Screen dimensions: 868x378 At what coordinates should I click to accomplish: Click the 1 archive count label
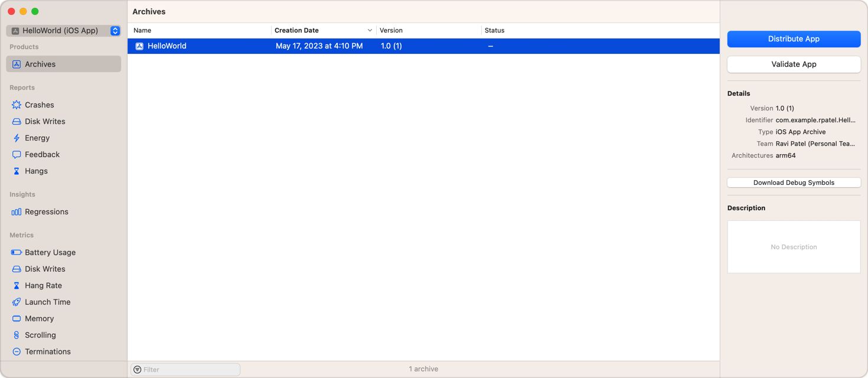tap(423, 369)
